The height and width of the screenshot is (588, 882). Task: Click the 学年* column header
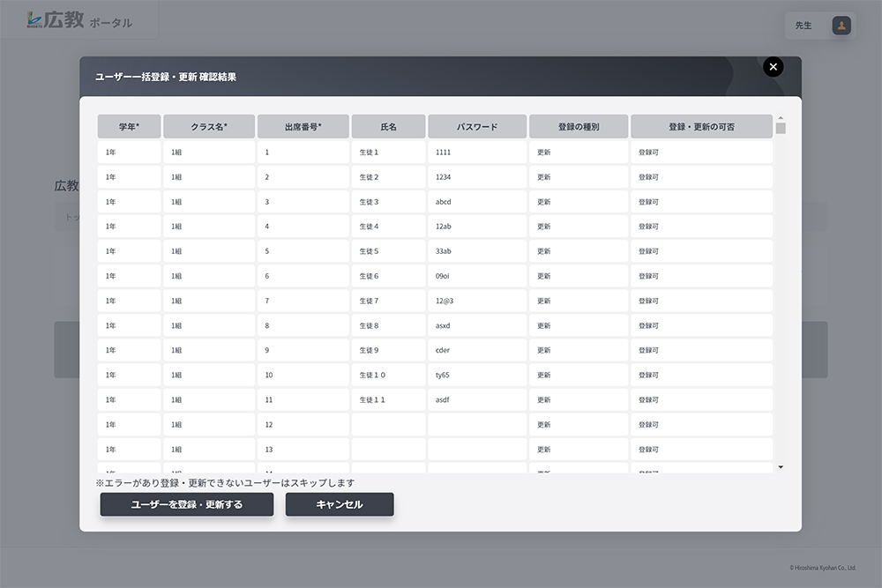click(130, 126)
